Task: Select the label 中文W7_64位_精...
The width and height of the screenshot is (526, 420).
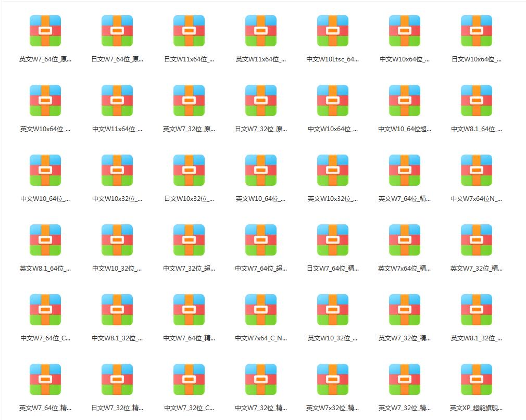Action: 189,338
